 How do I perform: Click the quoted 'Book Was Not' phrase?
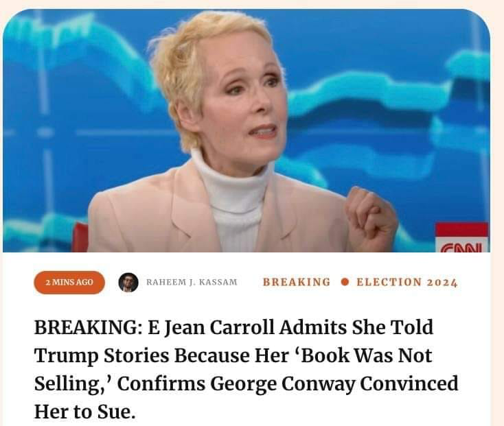tap(363, 355)
